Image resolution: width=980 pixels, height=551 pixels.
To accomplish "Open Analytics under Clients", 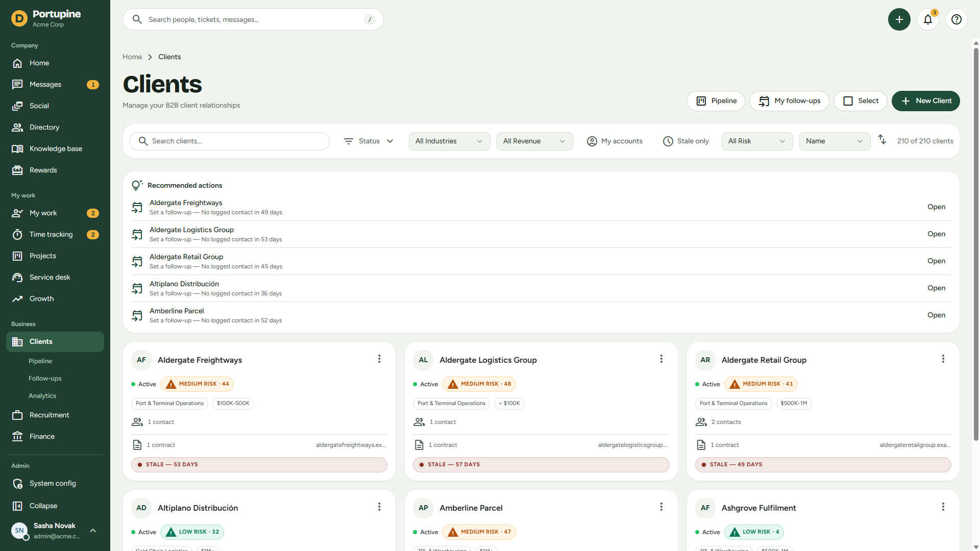I will click(x=42, y=396).
